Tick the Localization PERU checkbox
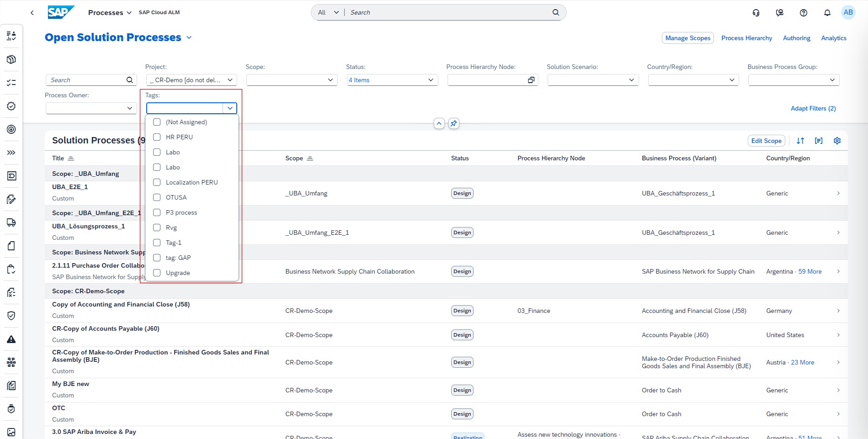Viewport: 868px width, 439px height. point(157,182)
